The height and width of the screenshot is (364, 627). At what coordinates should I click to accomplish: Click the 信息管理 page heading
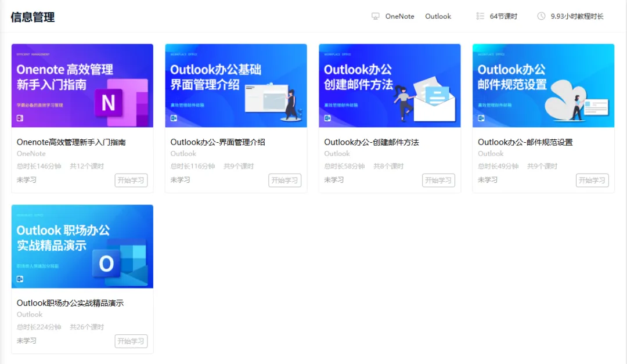coord(33,17)
